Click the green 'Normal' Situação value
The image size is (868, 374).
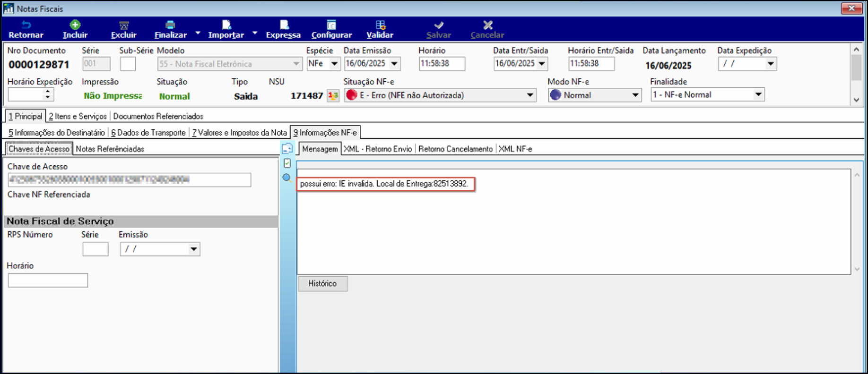[x=174, y=96]
